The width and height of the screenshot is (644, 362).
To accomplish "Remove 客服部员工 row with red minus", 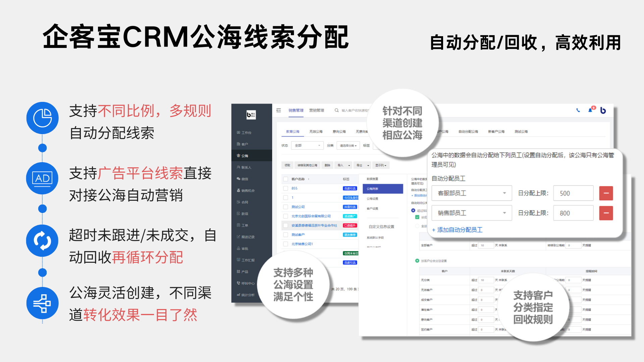I will point(606,193).
